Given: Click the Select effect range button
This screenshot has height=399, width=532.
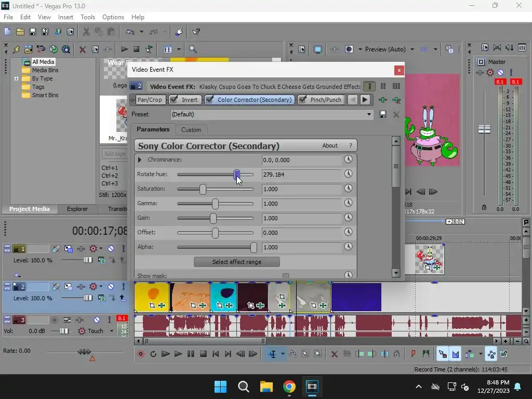Looking at the screenshot, I should pyautogui.click(x=237, y=262).
